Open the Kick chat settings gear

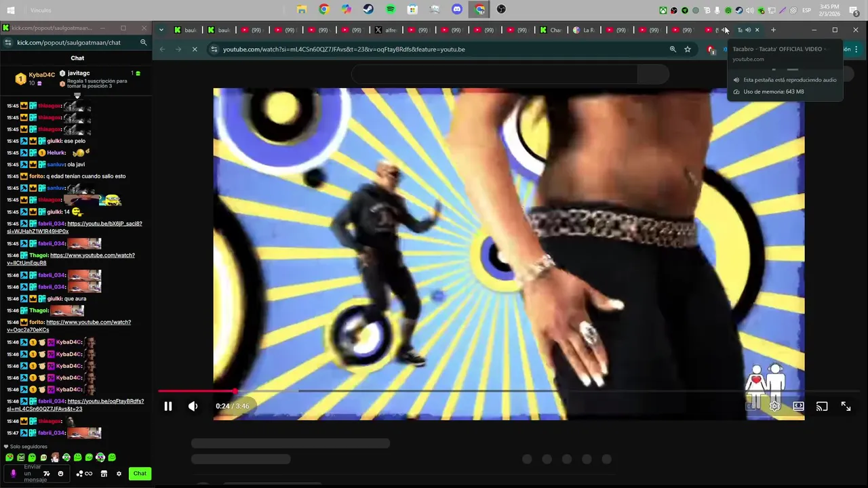119,474
